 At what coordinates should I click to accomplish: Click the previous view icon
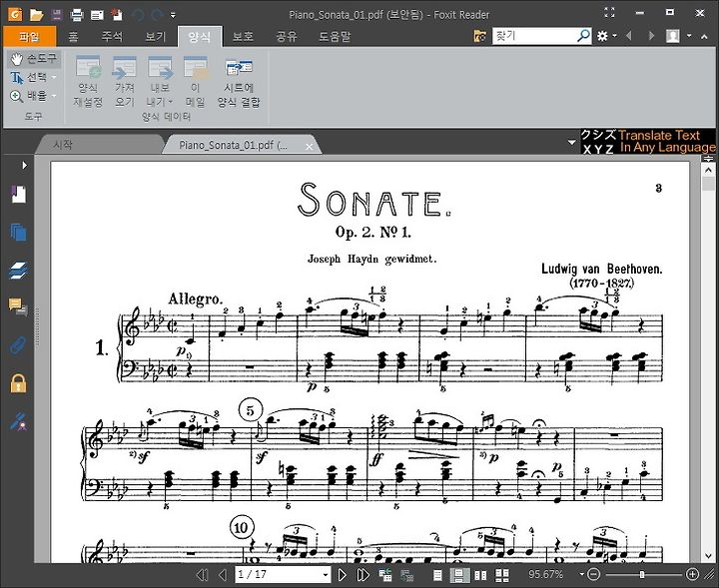(384, 574)
